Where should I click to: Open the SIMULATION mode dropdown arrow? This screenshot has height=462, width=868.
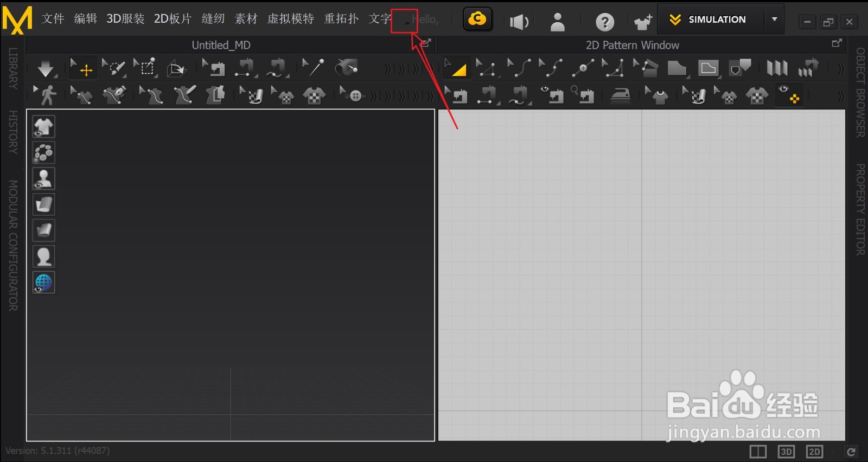pyautogui.click(x=774, y=19)
